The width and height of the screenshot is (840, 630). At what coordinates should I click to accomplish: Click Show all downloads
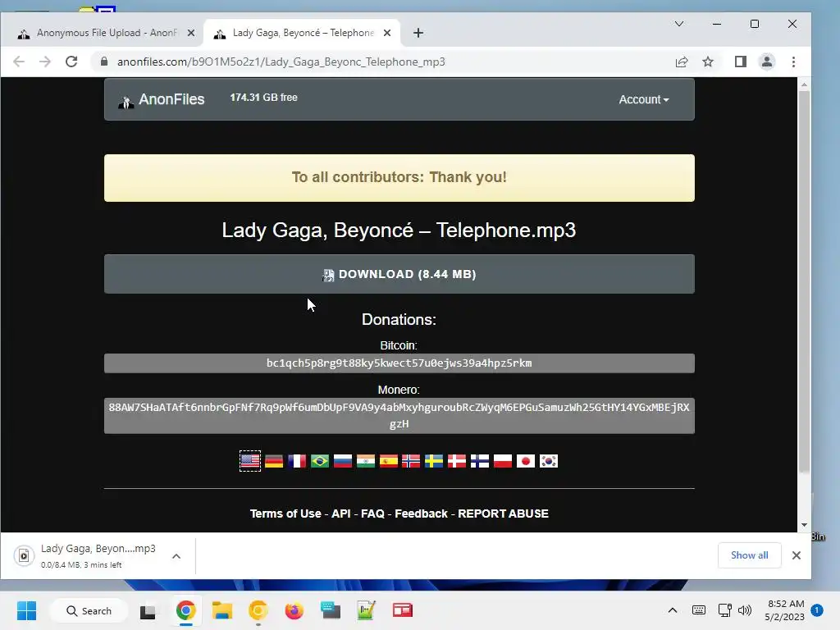click(750, 555)
